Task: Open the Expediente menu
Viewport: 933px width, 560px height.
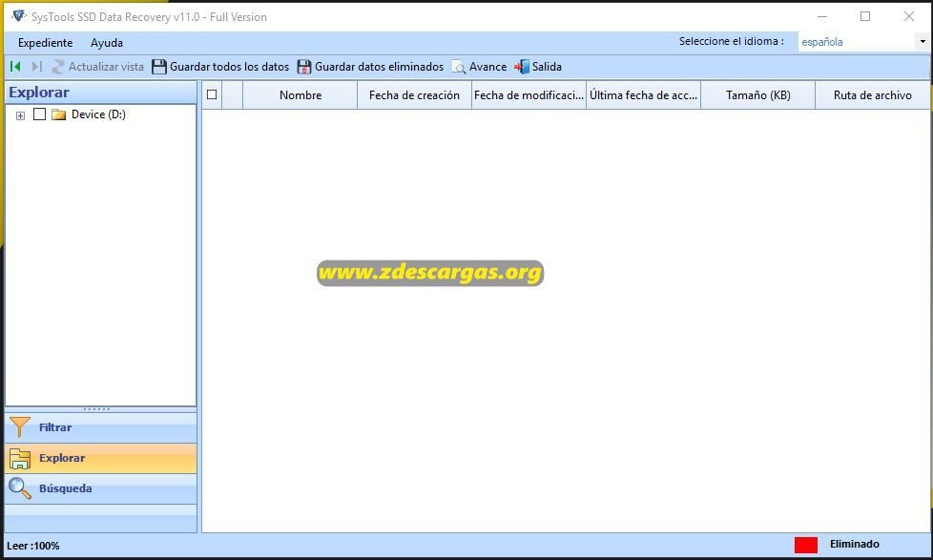Action: pos(45,43)
